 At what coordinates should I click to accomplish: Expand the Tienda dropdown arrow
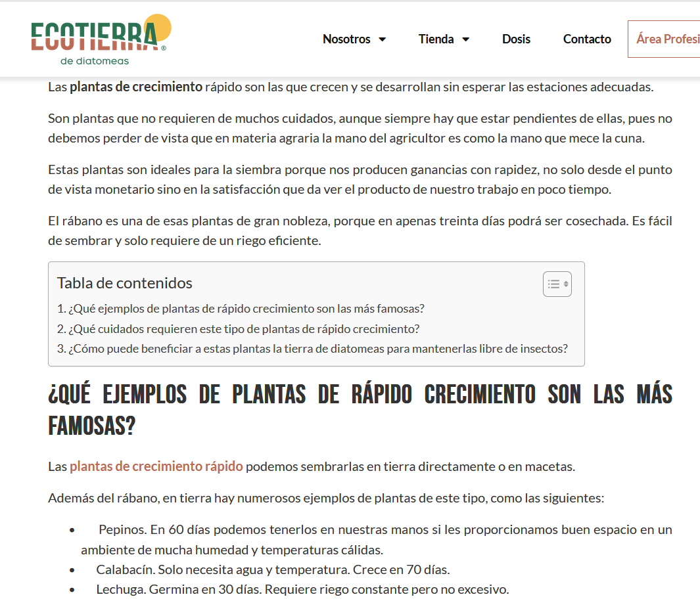[465, 39]
